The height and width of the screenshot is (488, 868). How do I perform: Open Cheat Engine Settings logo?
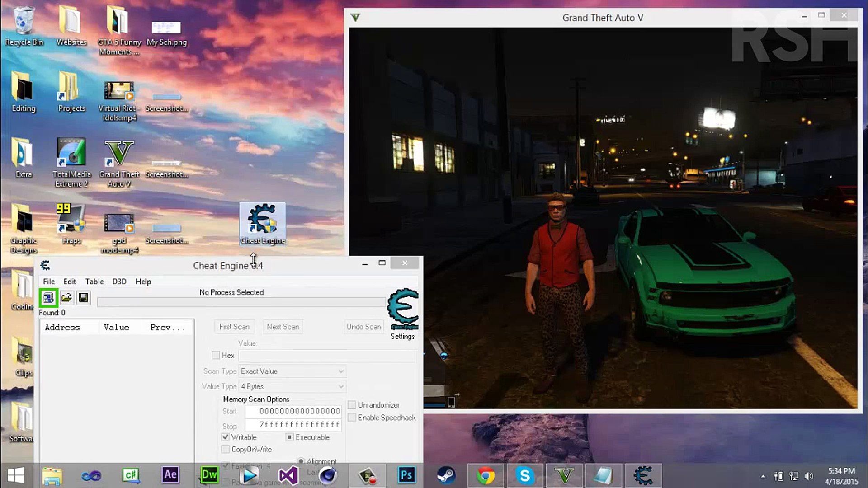point(402,310)
